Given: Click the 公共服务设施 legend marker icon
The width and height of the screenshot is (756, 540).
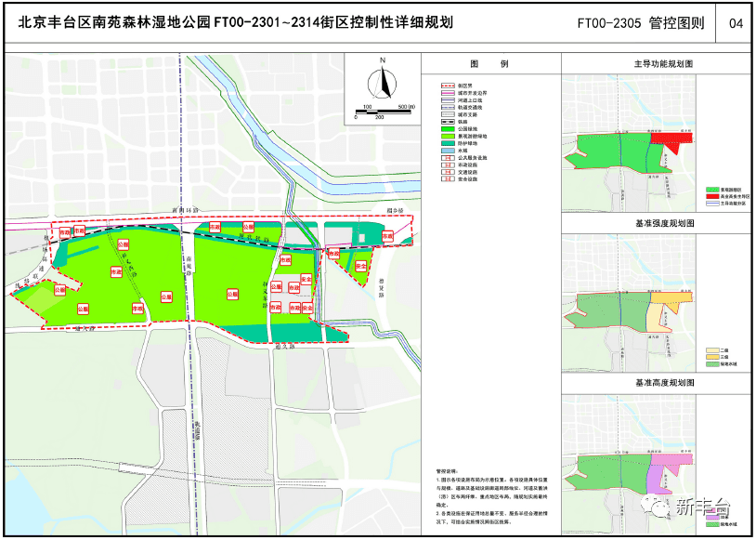Looking at the screenshot, I should [449, 157].
